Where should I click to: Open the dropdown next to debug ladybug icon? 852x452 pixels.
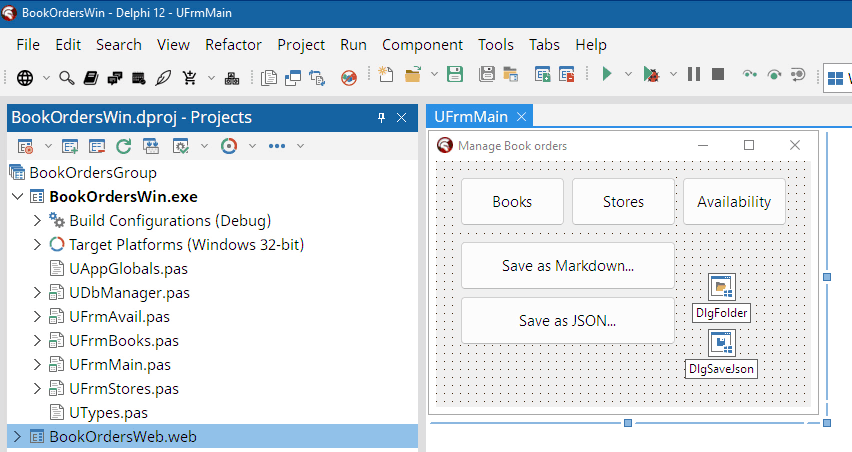673,74
